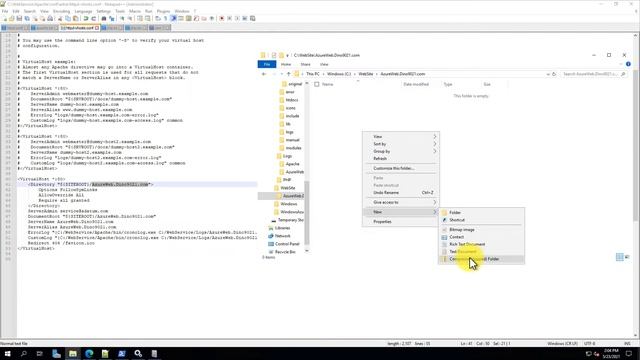This screenshot has width=640, height=360.
Task: Choose Compressed (zipped) Folder in New submenu
Action: (x=482, y=259)
